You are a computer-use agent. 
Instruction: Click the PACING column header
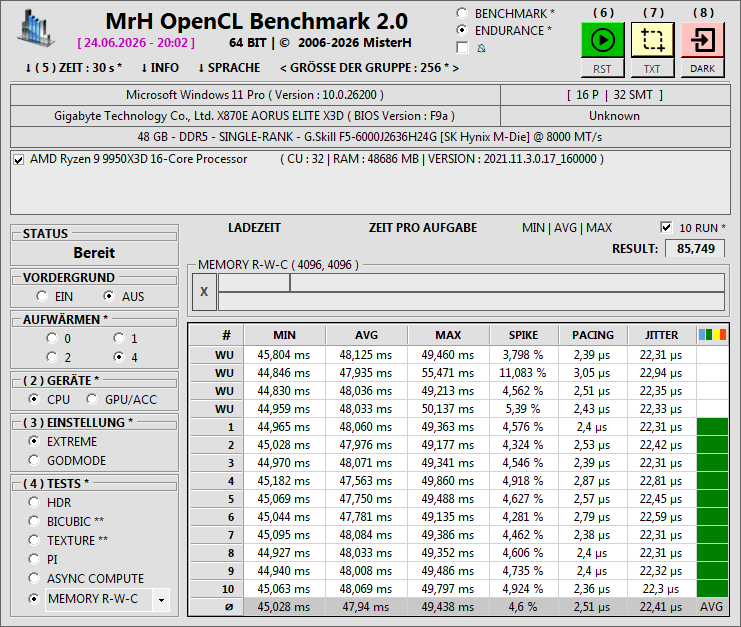(593, 335)
